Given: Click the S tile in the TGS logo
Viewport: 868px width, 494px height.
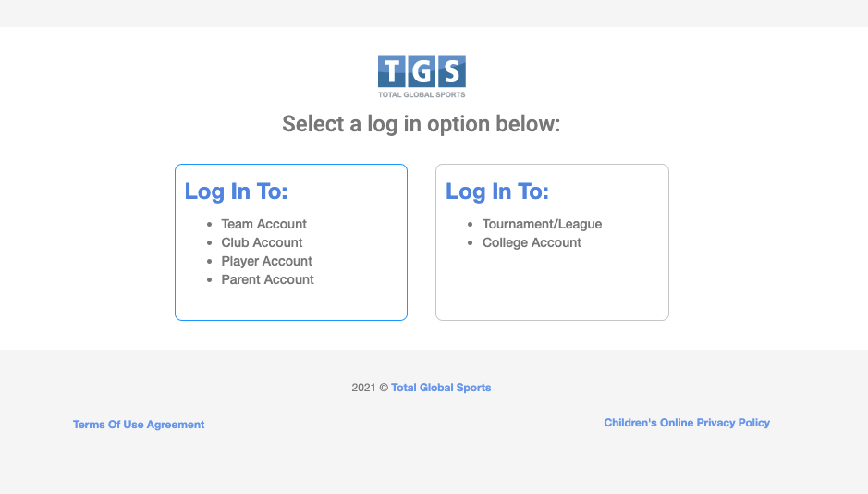Looking at the screenshot, I should coord(451,71).
